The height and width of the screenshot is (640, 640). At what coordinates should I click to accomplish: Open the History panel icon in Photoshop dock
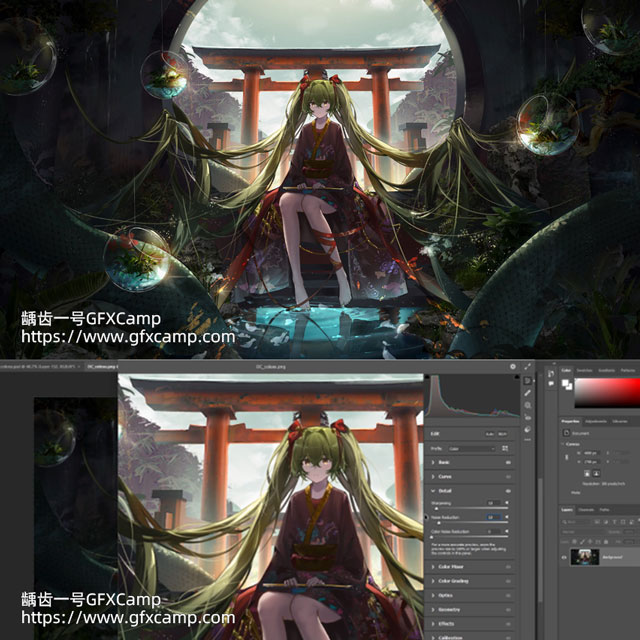551,373
